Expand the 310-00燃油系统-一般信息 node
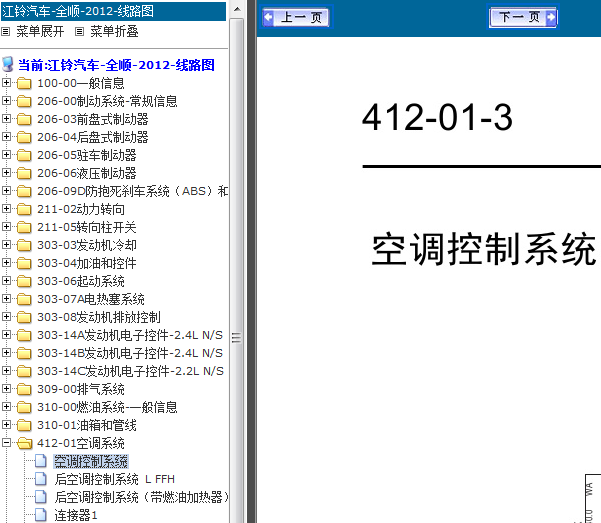 click(x=6, y=407)
